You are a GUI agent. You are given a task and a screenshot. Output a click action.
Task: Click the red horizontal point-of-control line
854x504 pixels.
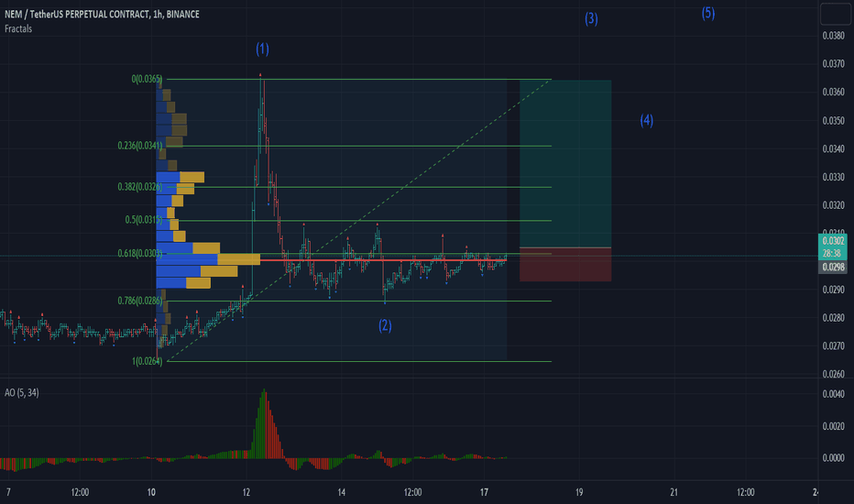(x=383, y=260)
